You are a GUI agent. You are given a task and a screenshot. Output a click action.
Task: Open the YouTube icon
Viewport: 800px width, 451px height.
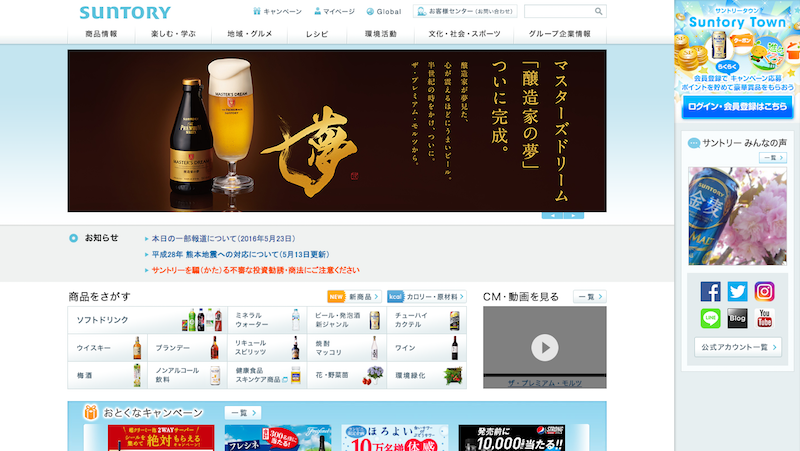pos(764,318)
